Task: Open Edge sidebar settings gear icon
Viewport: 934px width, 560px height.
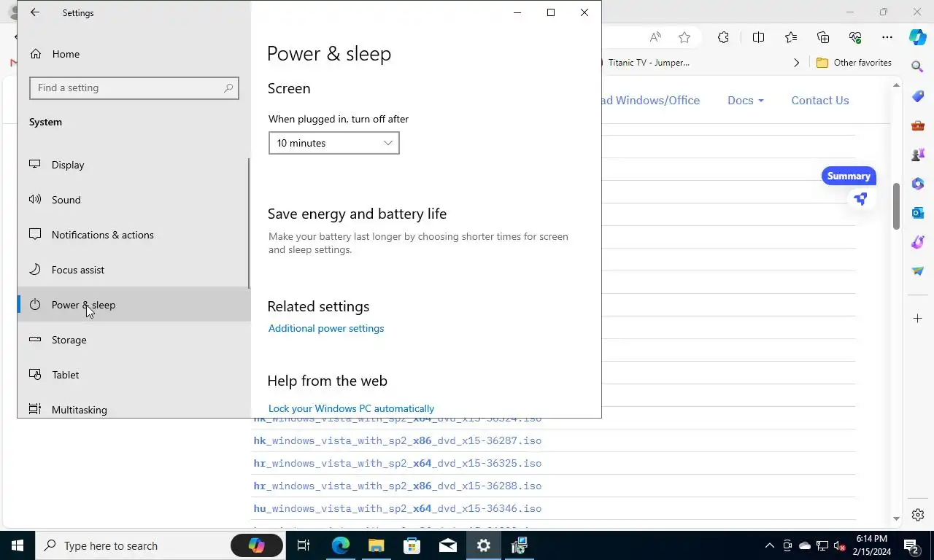Action: [918, 515]
